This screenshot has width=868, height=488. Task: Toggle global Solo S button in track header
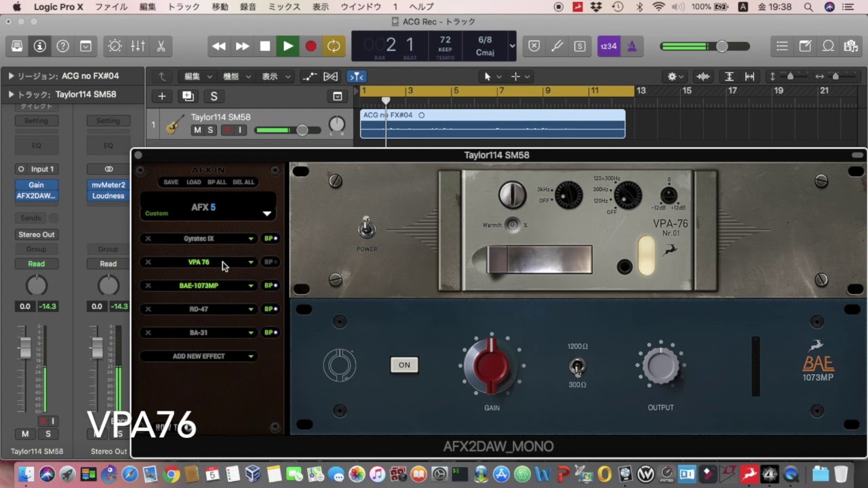point(214,96)
